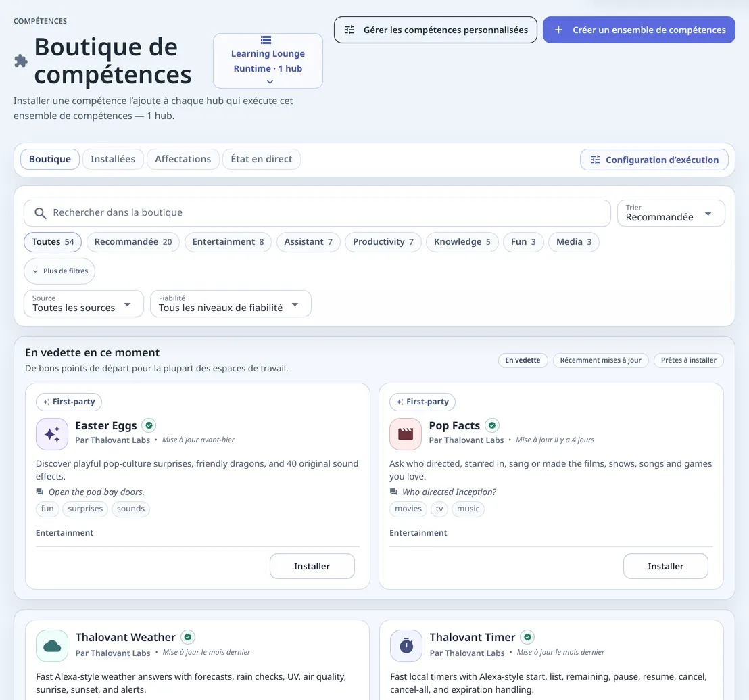Show Prêtes à installer skills

coord(688,360)
